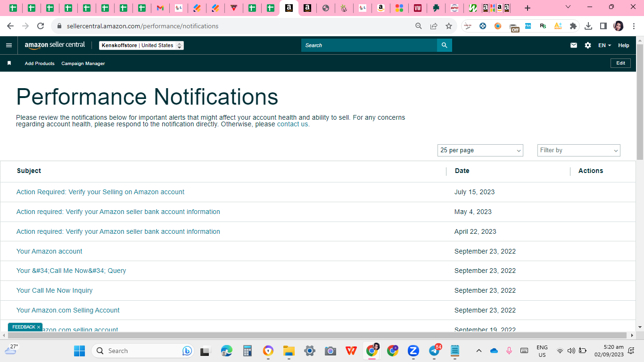Click the FBA extension icon

coord(528,26)
